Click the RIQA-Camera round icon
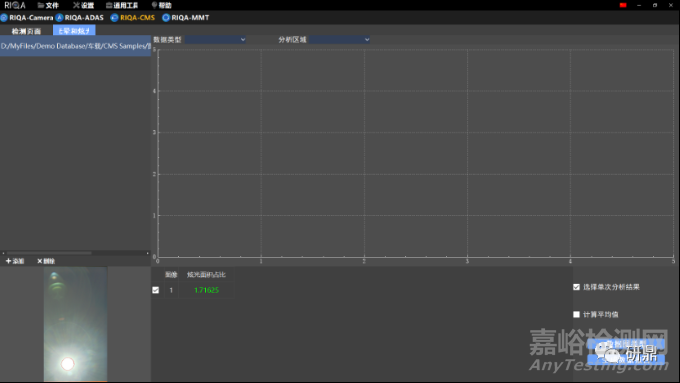 [x=4, y=18]
